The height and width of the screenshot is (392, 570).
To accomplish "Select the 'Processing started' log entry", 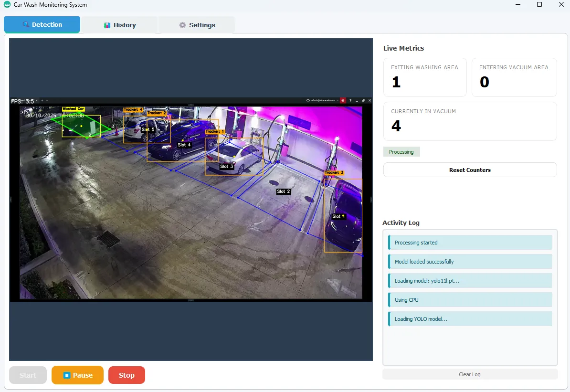I will pos(470,243).
